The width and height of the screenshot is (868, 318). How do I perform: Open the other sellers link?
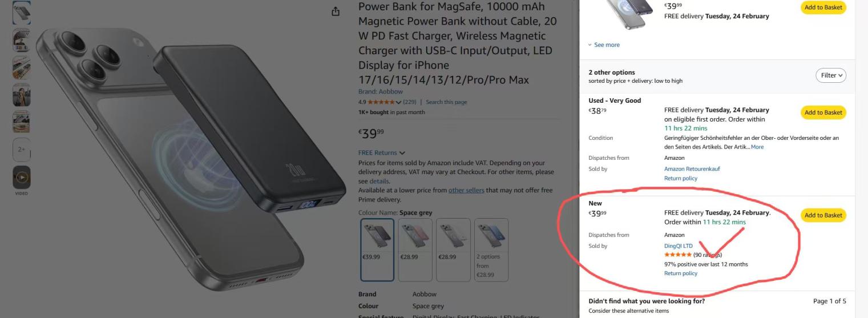coord(466,190)
